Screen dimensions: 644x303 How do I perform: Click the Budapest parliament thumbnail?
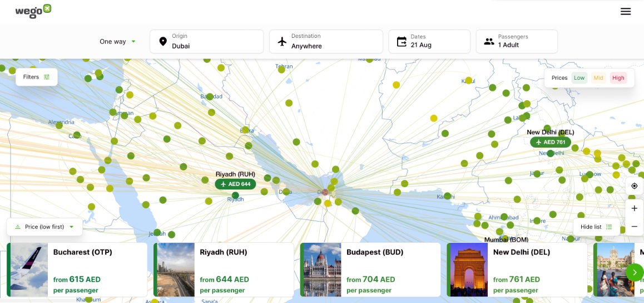coord(323,270)
